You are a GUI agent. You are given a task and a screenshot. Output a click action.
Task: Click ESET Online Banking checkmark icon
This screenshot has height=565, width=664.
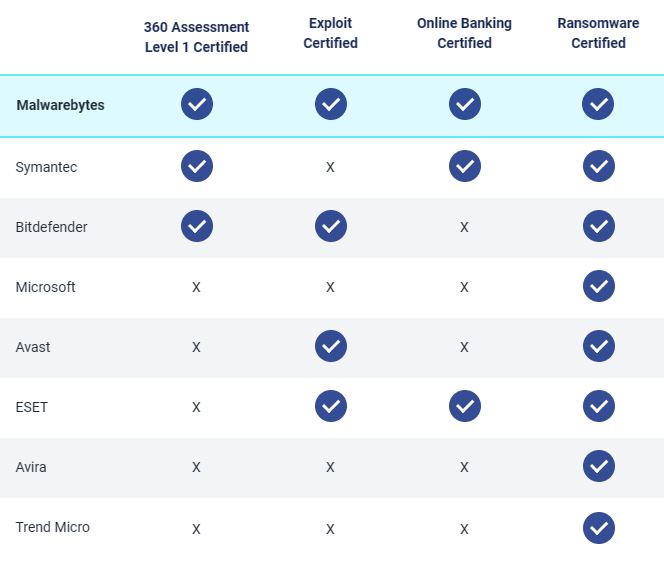click(464, 406)
